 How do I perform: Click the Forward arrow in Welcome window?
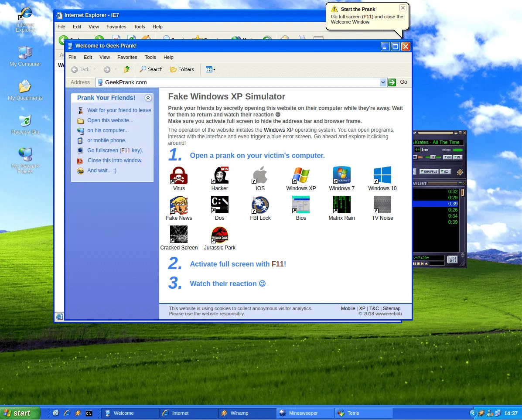click(107, 69)
